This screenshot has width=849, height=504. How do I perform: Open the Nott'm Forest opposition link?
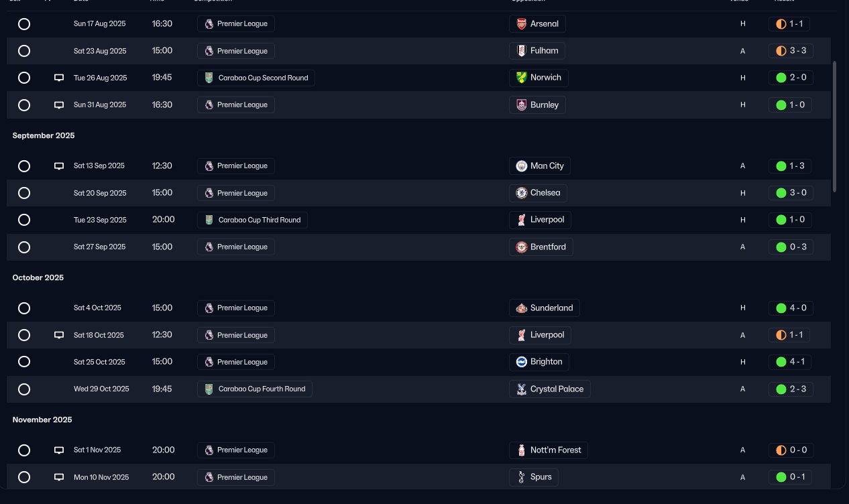549,450
